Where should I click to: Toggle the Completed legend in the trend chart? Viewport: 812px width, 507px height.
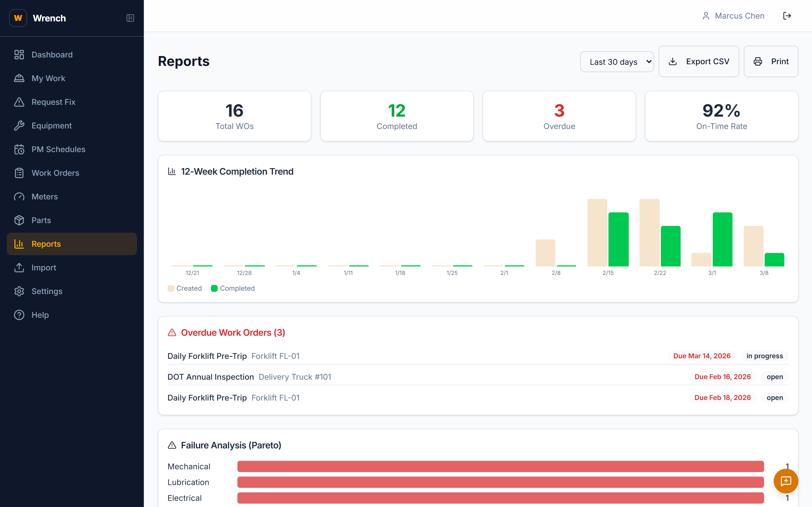[x=233, y=288]
